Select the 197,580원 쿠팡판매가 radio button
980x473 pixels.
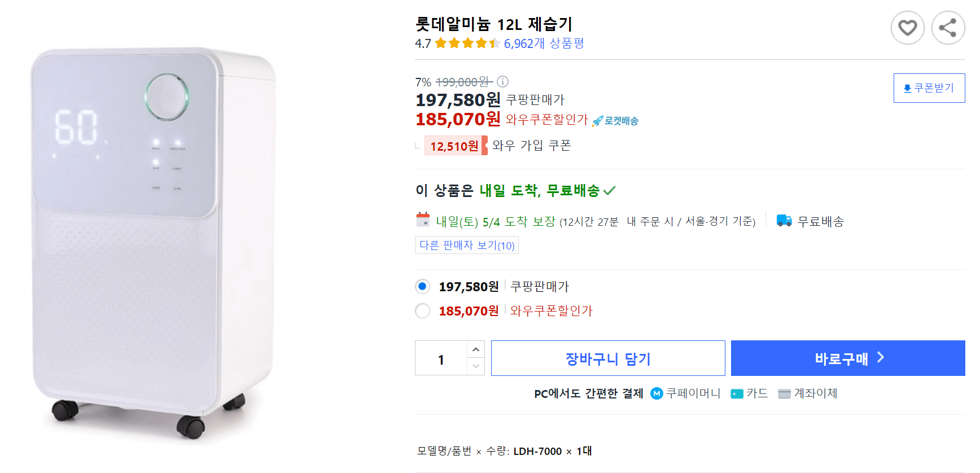click(422, 287)
